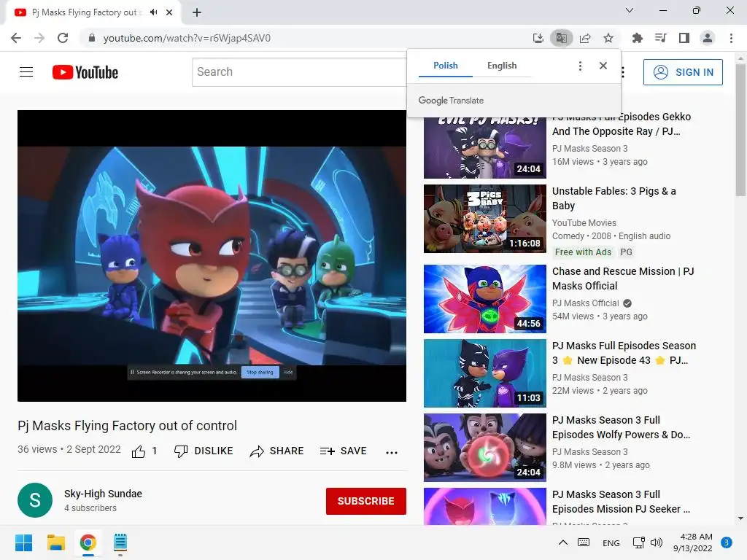Open the Chrome tab search chevron

(630, 10)
